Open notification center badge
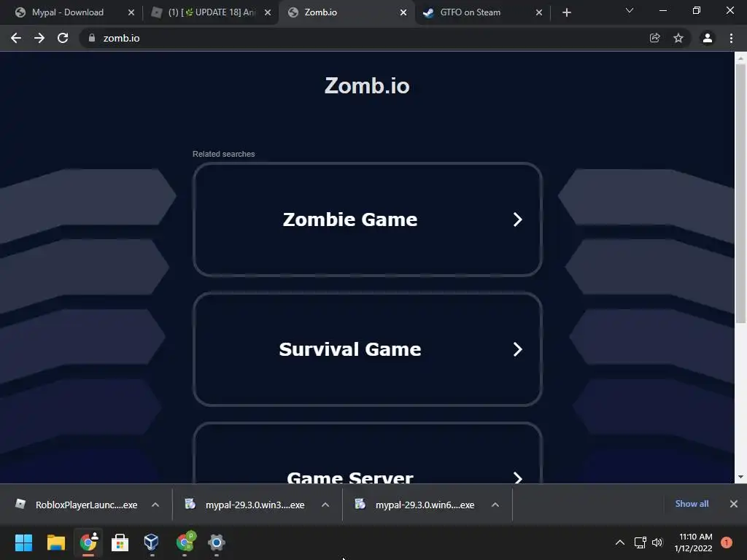This screenshot has width=747, height=560. pos(726,542)
